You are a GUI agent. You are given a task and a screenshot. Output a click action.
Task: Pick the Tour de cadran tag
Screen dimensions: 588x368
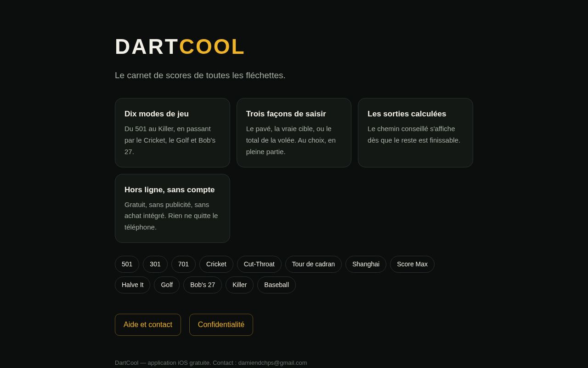(x=313, y=264)
